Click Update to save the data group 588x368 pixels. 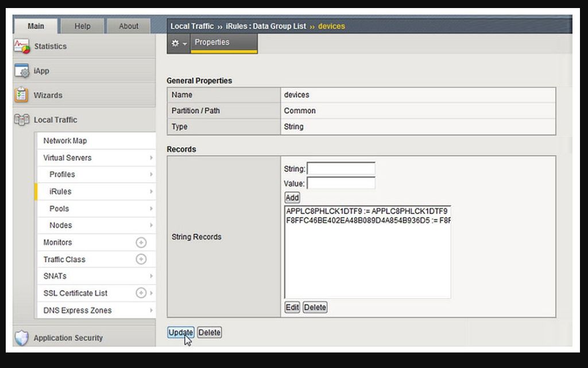pos(180,332)
